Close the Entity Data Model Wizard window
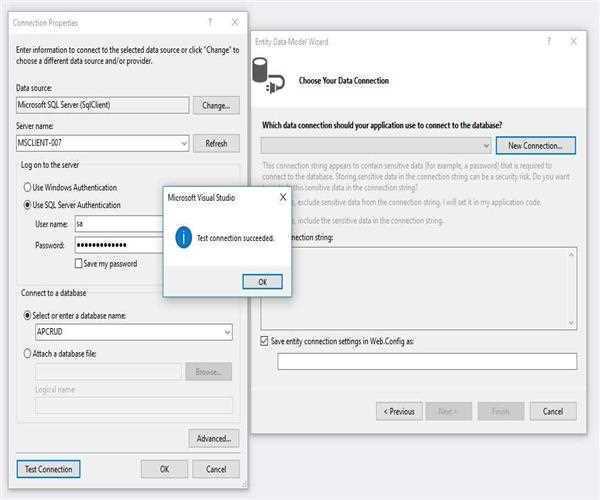The image size is (600, 500). click(x=573, y=42)
